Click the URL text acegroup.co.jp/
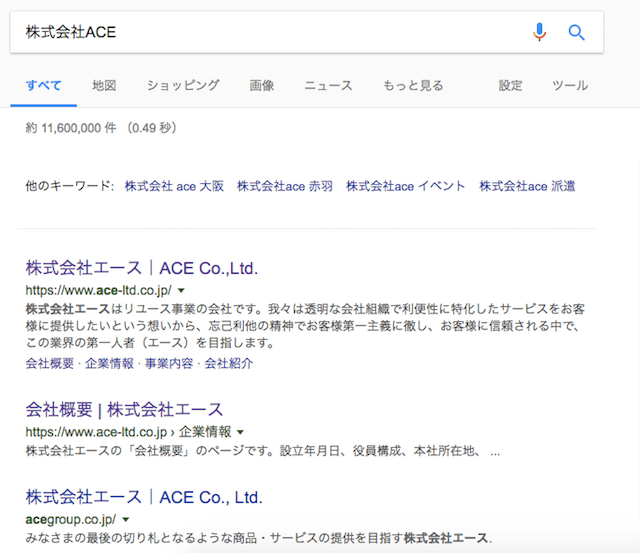 (x=71, y=519)
